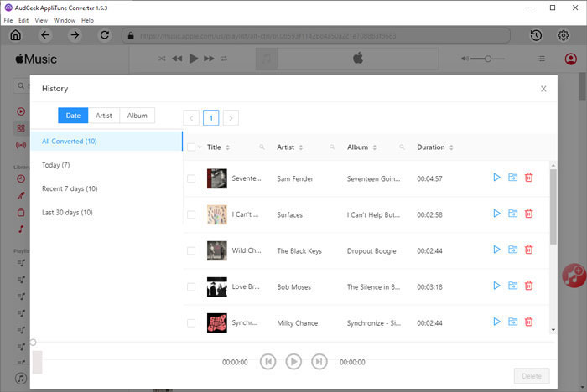Click the red account profile icon
Image resolution: width=587 pixels, height=392 pixels.
tap(570, 59)
